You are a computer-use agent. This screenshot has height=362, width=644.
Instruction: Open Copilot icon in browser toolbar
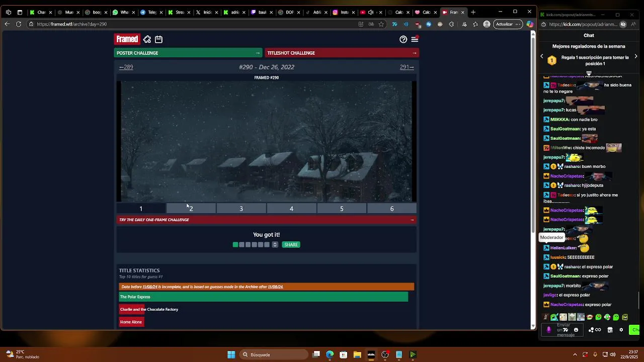pos(530,24)
